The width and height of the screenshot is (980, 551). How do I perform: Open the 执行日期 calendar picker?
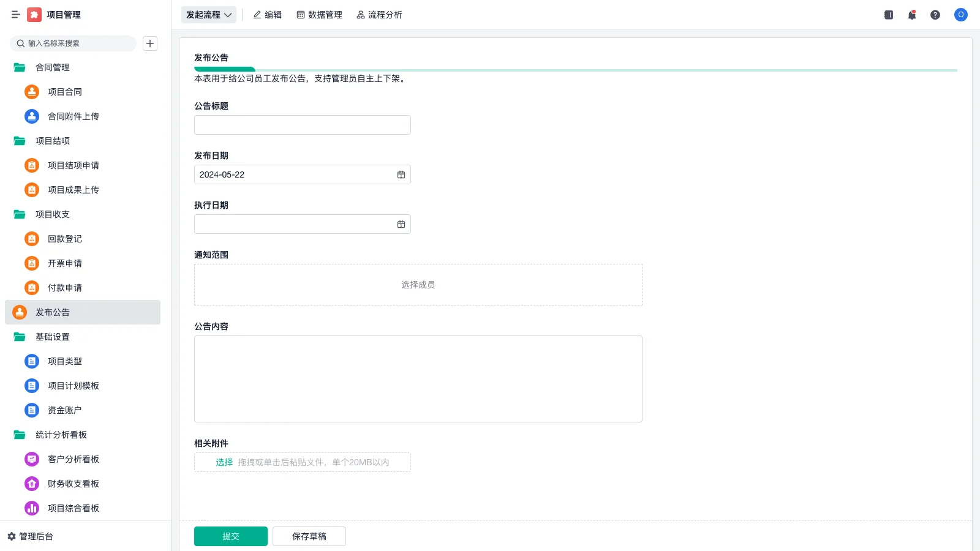(401, 224)
